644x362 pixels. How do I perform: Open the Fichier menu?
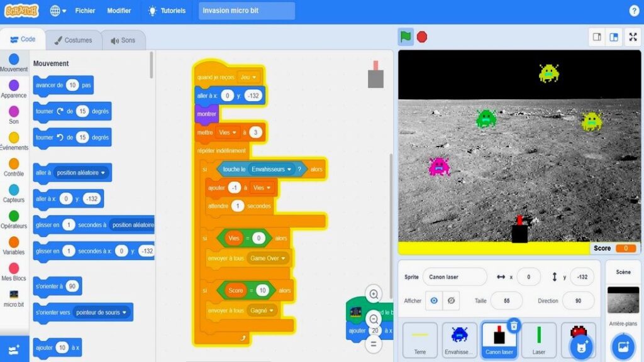click(85, 10)
